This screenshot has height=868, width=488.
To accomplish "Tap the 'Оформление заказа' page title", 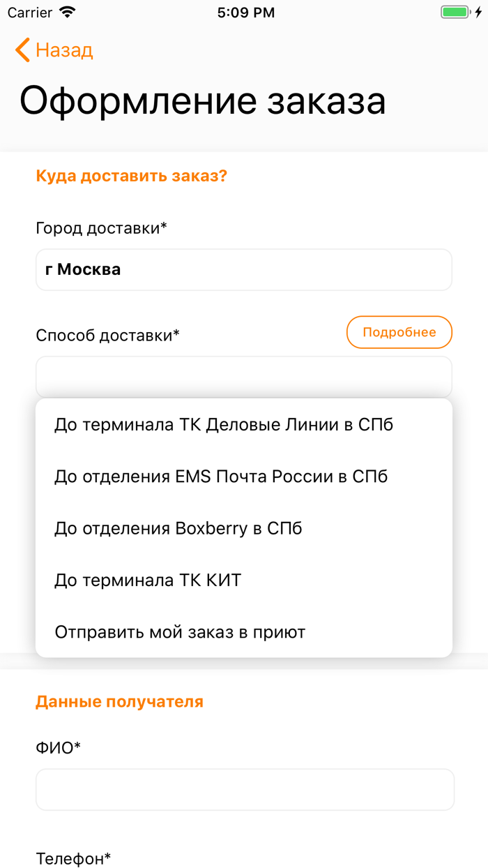I will 204,100.
